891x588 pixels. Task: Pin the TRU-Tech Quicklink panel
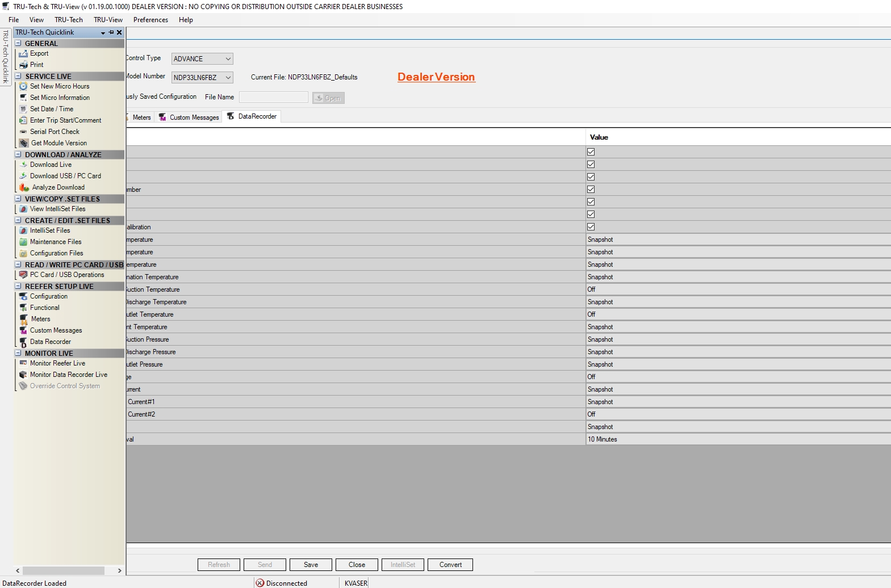click(x=111, y=32)
